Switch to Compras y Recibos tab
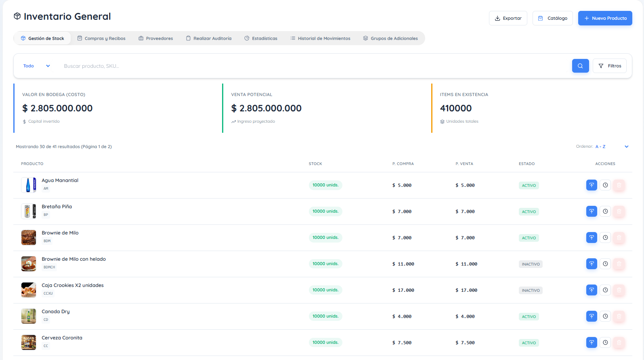The image size is (644, 360). [x=101, y=38]
